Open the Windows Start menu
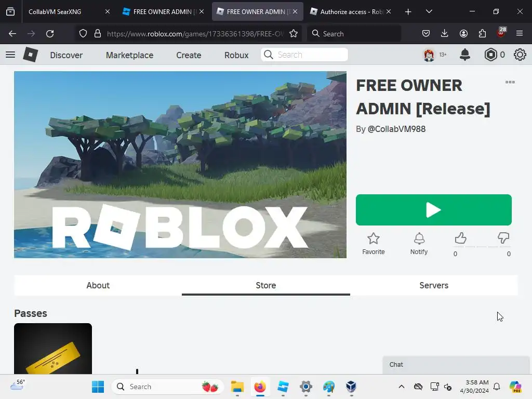This screenshot has width=532, height=399. 98,387
